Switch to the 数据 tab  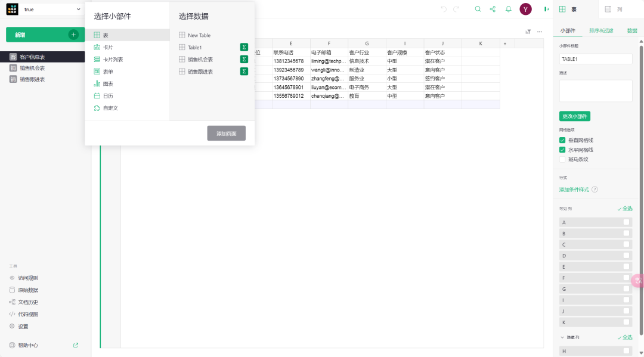click(632, 30)
